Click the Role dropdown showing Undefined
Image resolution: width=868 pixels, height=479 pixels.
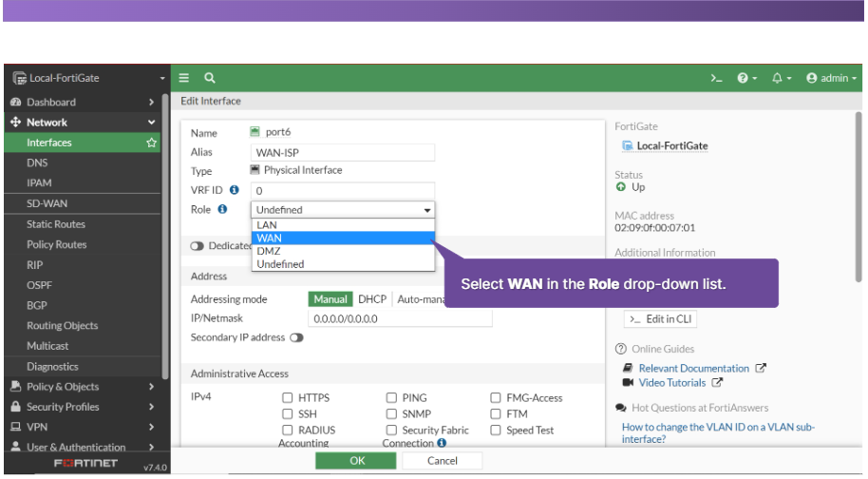(x=343, y=210)
